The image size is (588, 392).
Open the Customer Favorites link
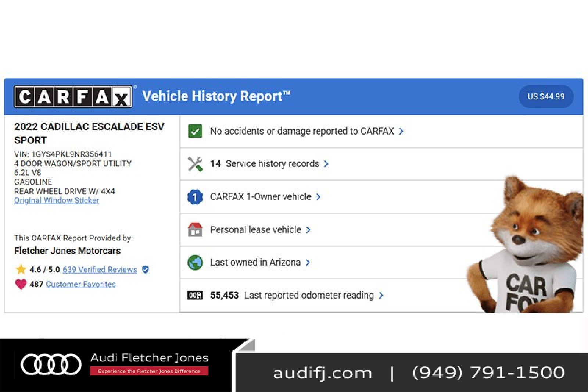[80, 284]
